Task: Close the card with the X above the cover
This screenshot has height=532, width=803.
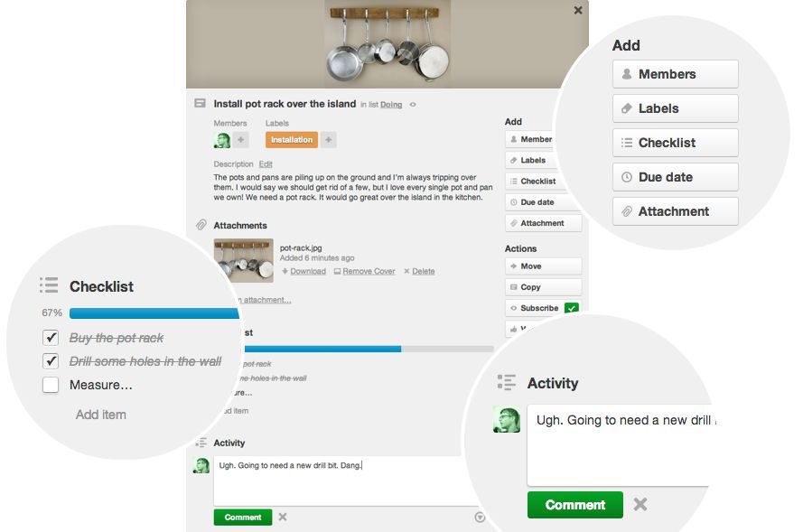Action: coord(578,10)
